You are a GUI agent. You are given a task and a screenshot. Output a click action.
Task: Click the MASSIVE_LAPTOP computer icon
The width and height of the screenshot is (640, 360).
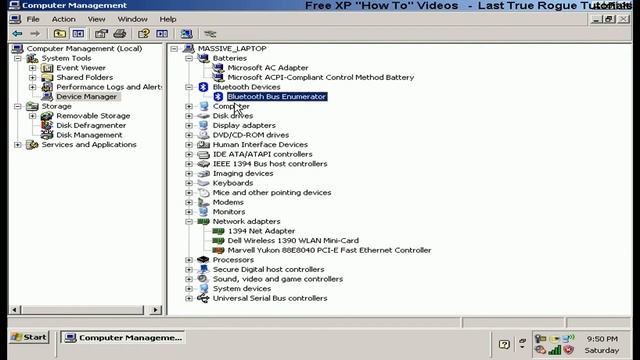click(x=188, y=49)
